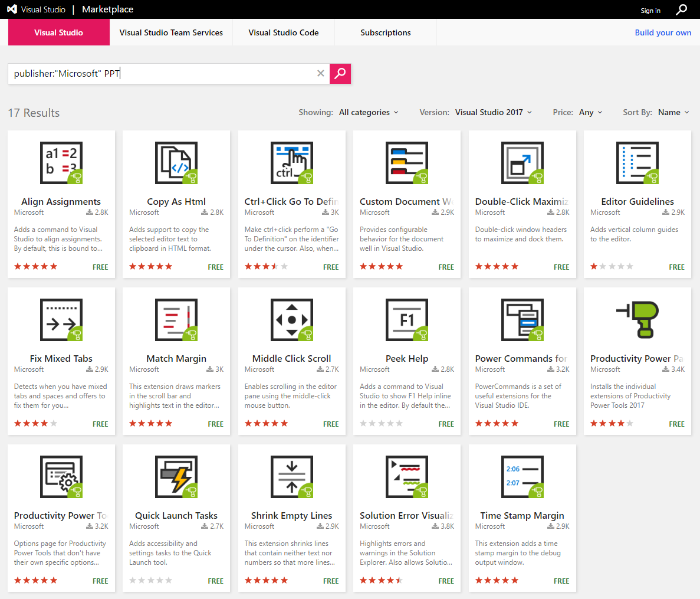Open the Visual Studio 2017 version dropdown
Viewport: 700px width, 599px height.
[x=494, y=112]
